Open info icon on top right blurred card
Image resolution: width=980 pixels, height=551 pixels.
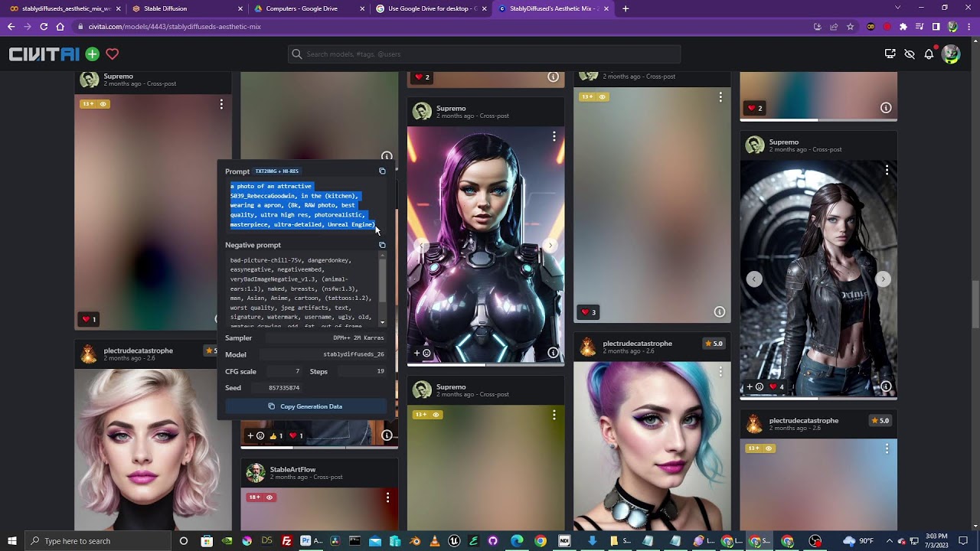tap(886, 108)
